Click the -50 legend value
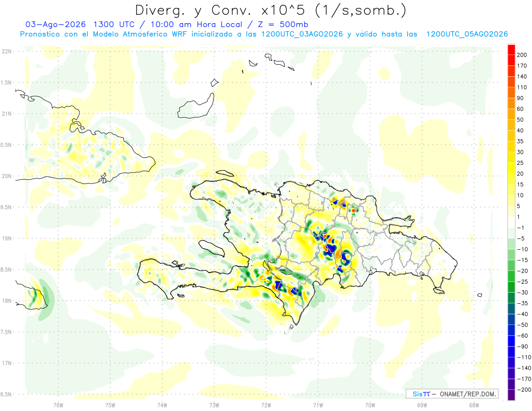Image resolution: width=532 pixels, height=411 pixels. [523, 325]
